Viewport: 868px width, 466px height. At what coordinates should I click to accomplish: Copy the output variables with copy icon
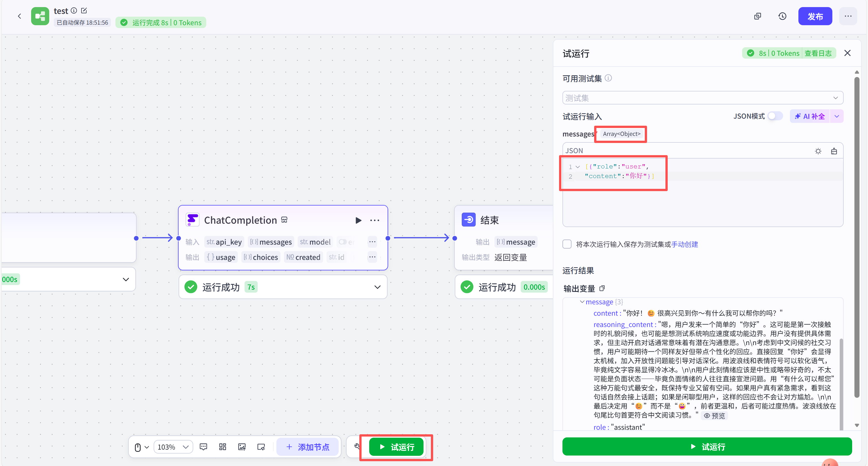coord(602,288)
